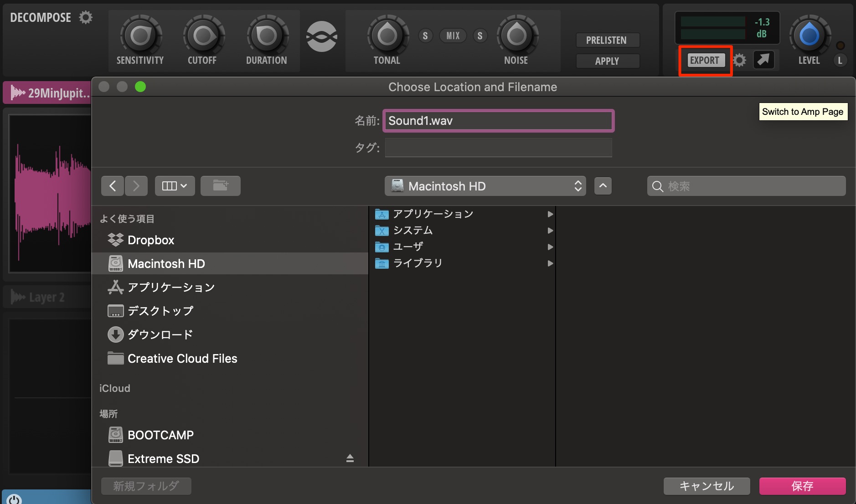Toggle the L button next to Level

click(x=840, y=60)
